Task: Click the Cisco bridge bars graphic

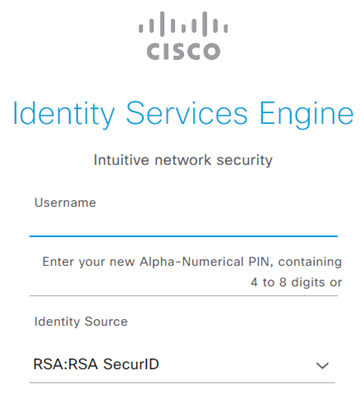Action: point(183,24)
